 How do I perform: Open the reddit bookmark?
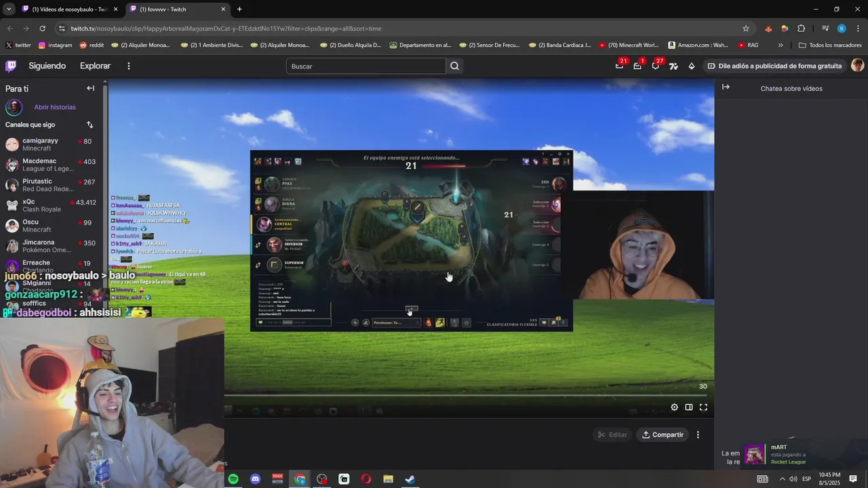(92, 45)
